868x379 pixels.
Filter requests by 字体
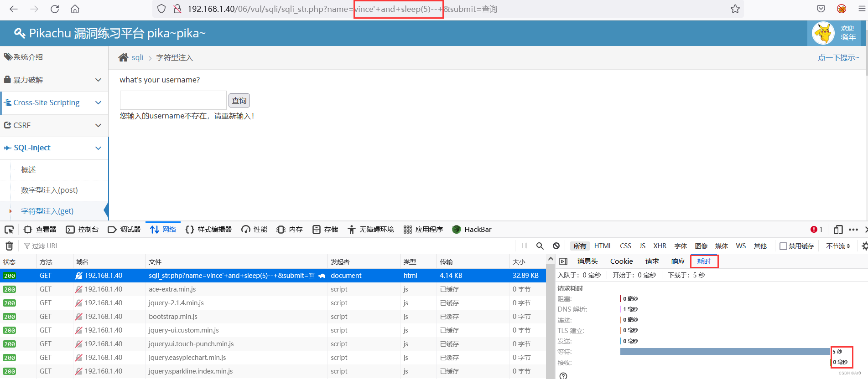pos(681,246)
